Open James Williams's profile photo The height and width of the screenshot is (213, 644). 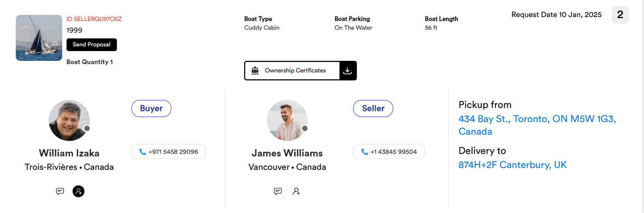pyautogui.click(x=287, y=120)
